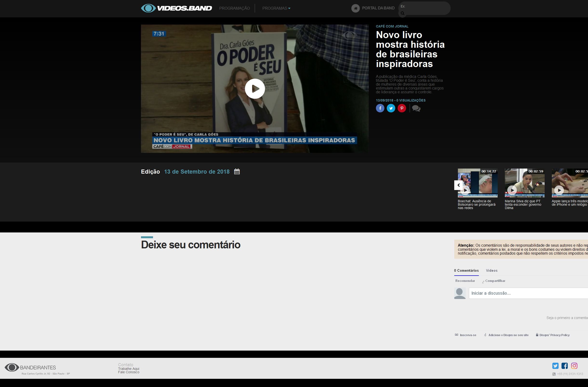
Task: Open the footer Instagram icon
Action: 574,366
